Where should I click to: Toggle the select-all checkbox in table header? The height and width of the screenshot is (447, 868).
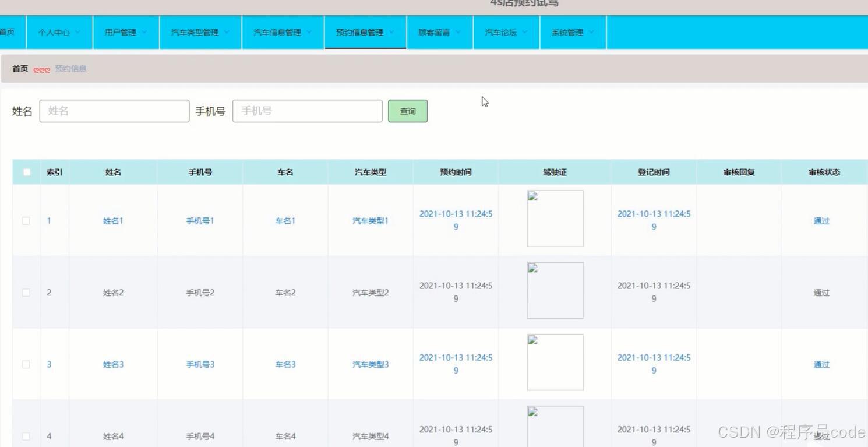26,172
